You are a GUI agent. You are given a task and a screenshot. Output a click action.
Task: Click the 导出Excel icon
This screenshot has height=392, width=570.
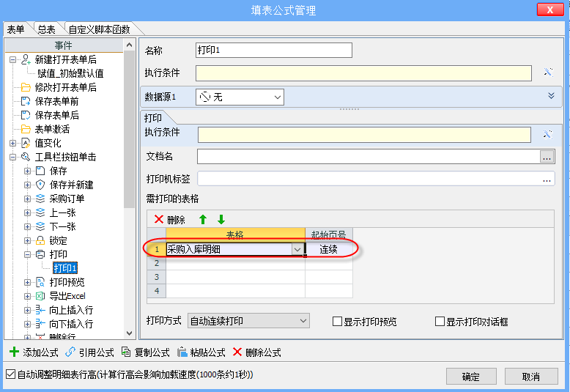pos(40,296)
